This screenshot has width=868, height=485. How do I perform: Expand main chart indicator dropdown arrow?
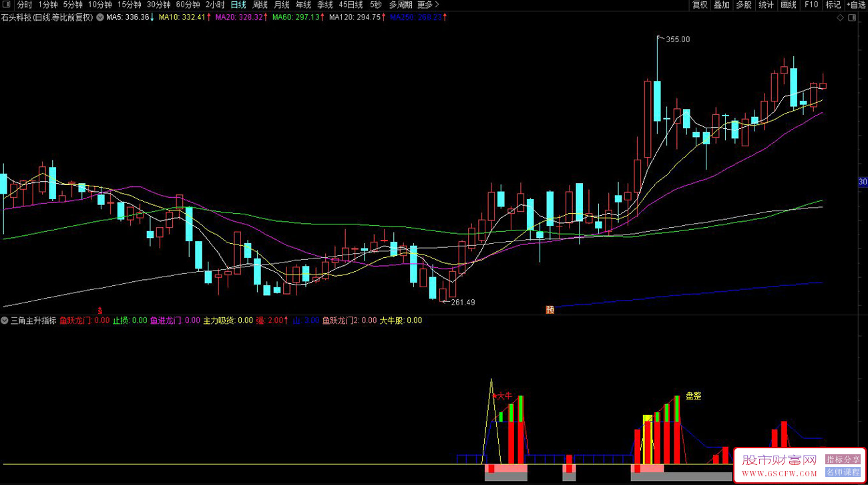[100, 17]
